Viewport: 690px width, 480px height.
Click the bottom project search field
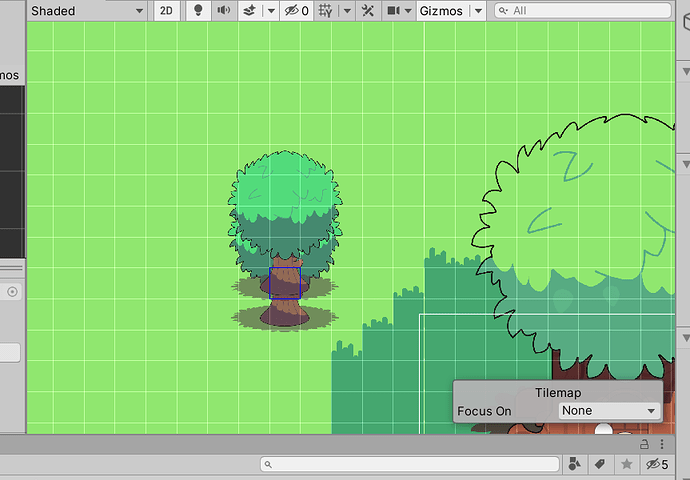pos(410,464)
